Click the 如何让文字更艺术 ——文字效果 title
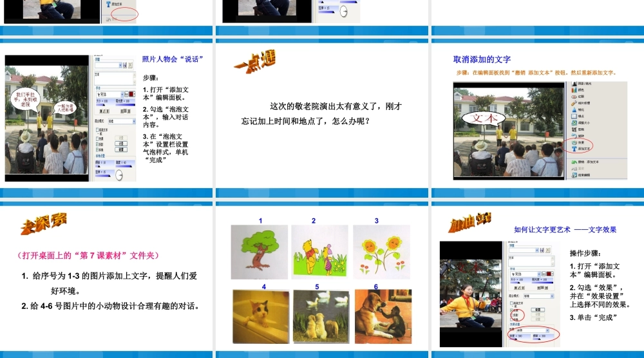This screenshot has height=358, width=644. (x=565, y=229)
